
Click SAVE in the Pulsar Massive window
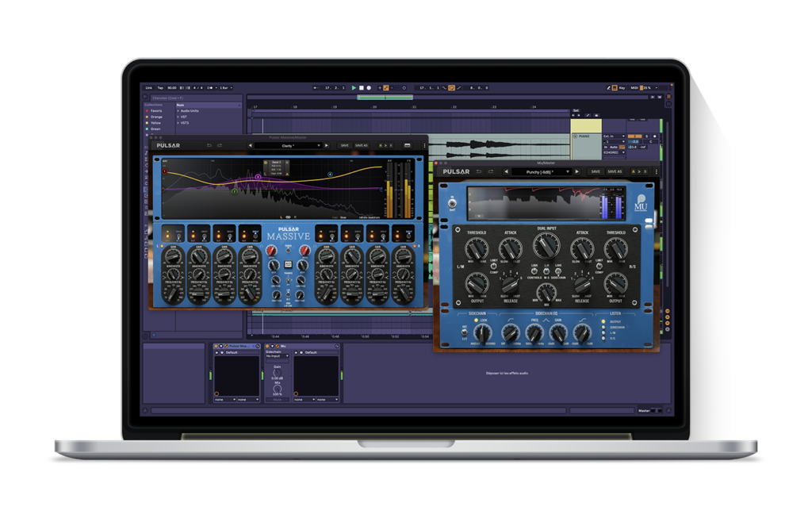pyautogui.click(x=344, y=145)
